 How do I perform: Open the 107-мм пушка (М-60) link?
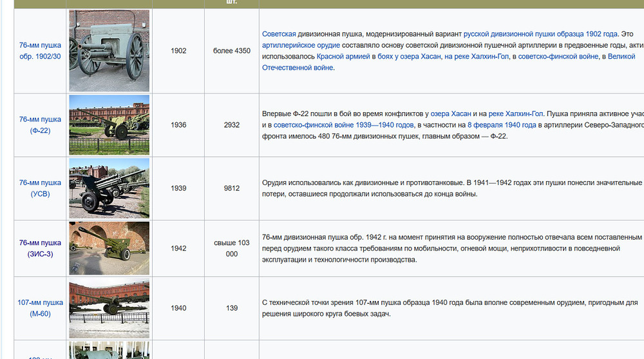[40, 308]
